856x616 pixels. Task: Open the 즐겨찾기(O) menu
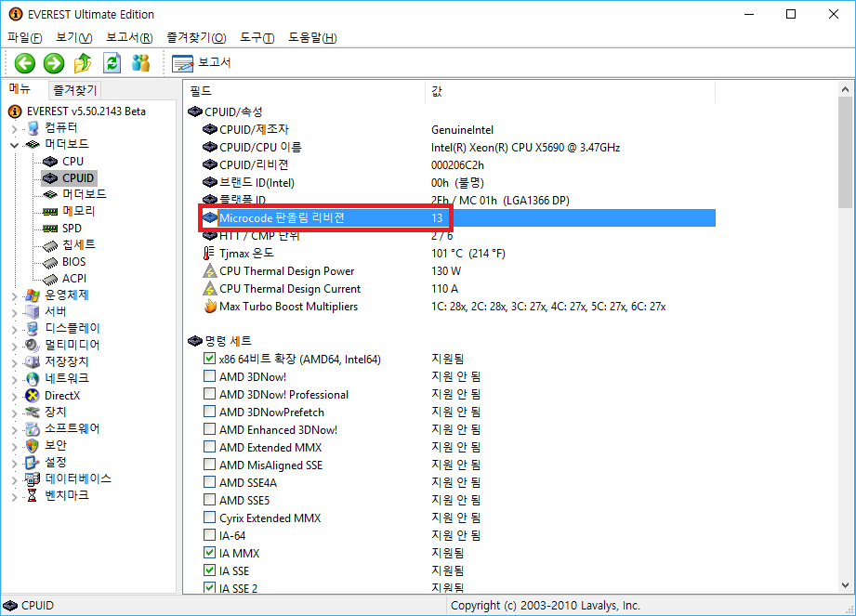point(196,38)
